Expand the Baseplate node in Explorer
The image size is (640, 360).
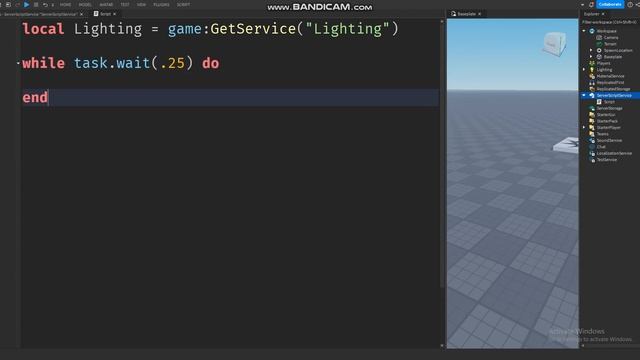(x=591, y=57)
